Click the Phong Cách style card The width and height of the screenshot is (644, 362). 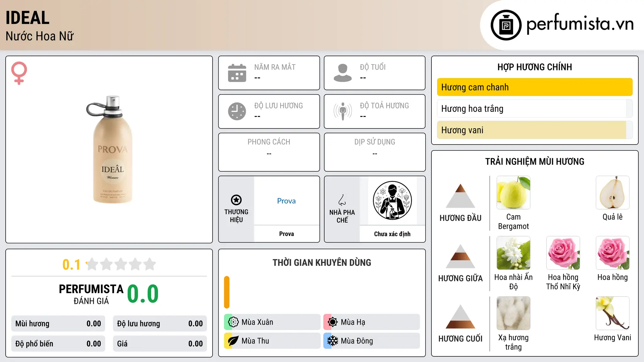point(269,152)
